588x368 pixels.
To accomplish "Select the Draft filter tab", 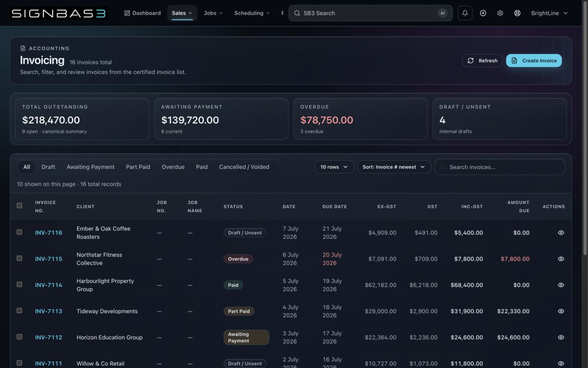I will tap(48, 167).
